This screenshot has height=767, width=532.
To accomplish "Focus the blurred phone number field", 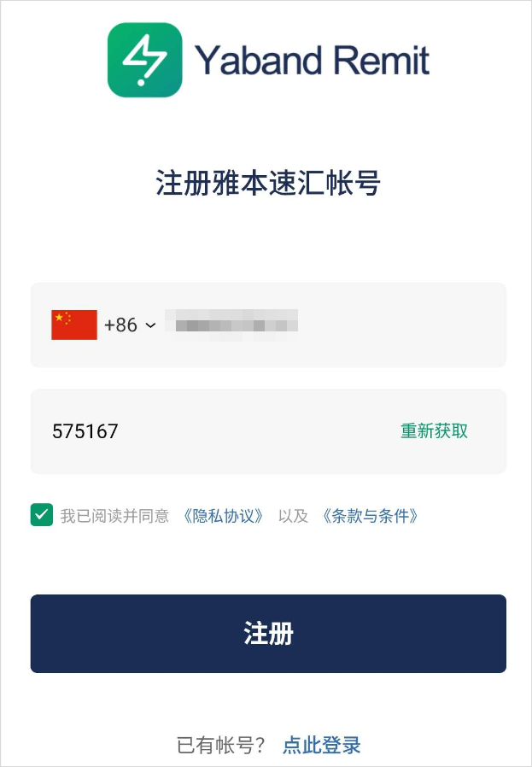I will pyautogui.click(x=231, y=325).
